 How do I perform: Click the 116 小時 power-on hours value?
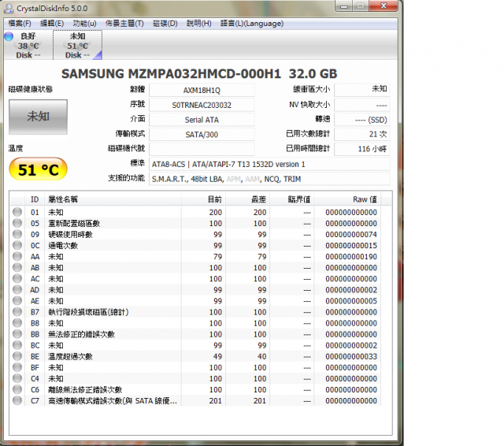coord(362,149)
